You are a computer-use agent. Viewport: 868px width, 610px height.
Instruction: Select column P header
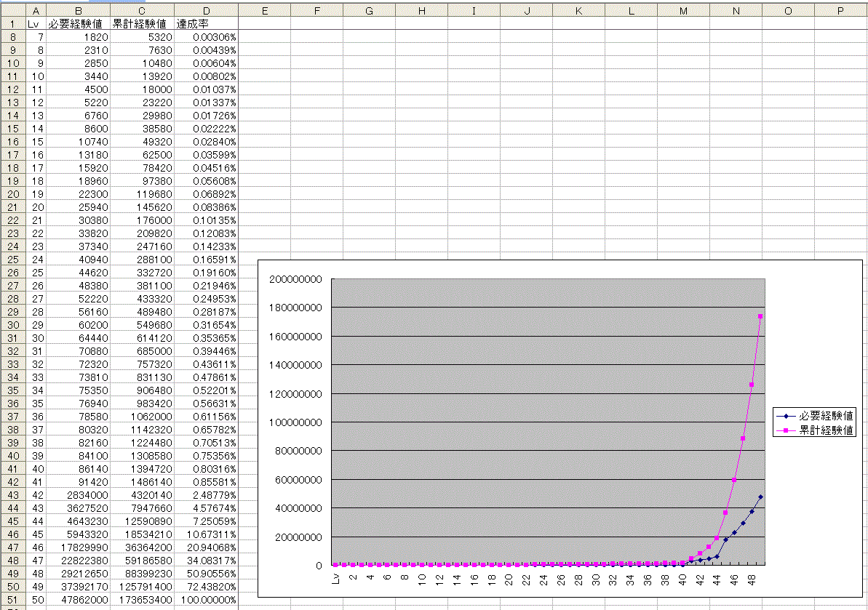[840, 10]
